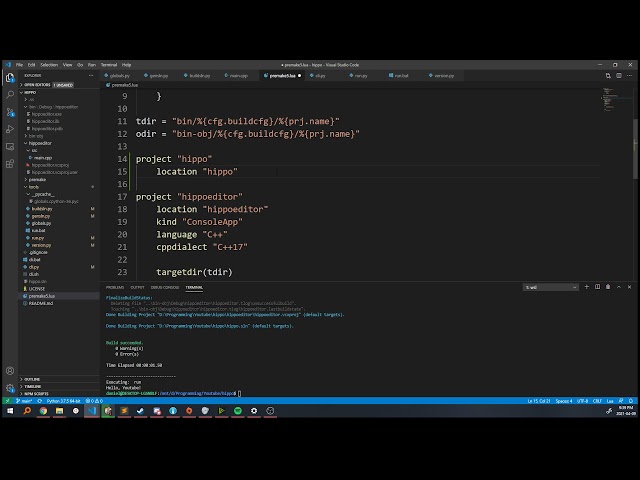
Task: Click the remote window indicator in the status bar
Action: (x=7, y=401)
